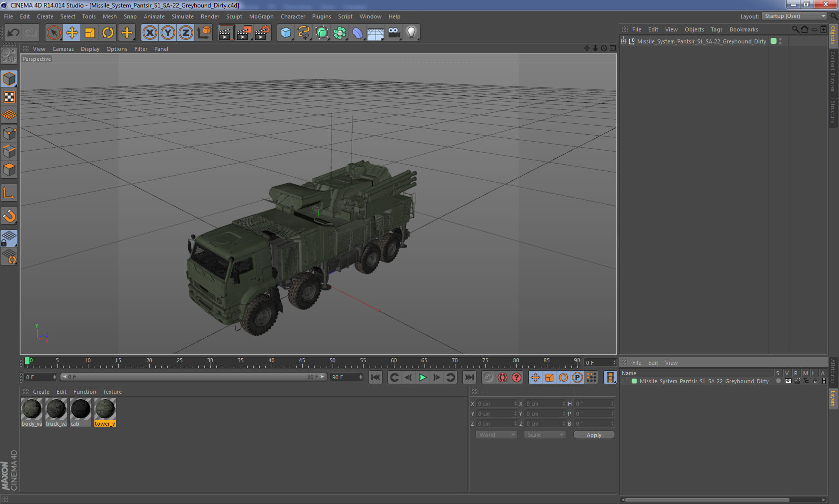Click the Scale tool icon
This screenshot has width=839, height=504.
pos(90,33)
